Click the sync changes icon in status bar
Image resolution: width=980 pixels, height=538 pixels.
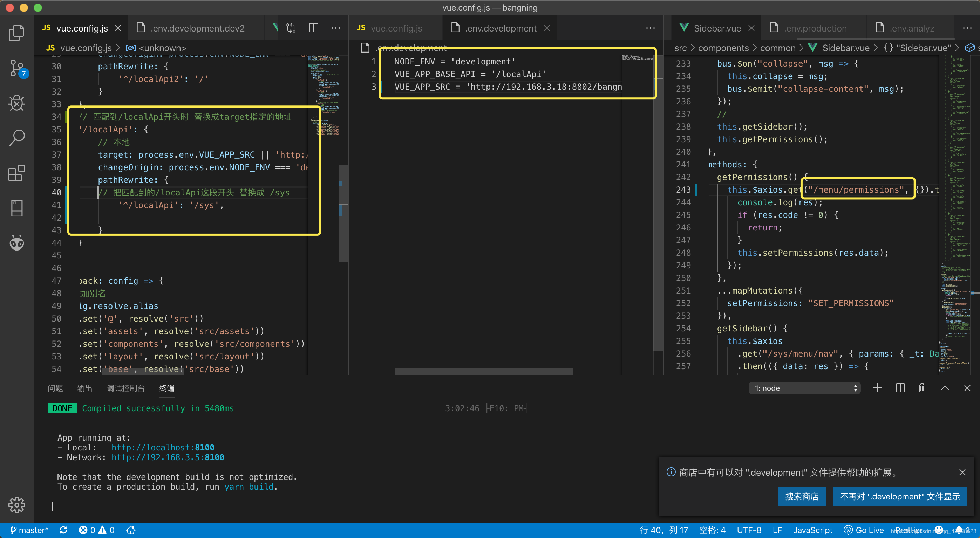pyautogui.click(x=63, y=530)
